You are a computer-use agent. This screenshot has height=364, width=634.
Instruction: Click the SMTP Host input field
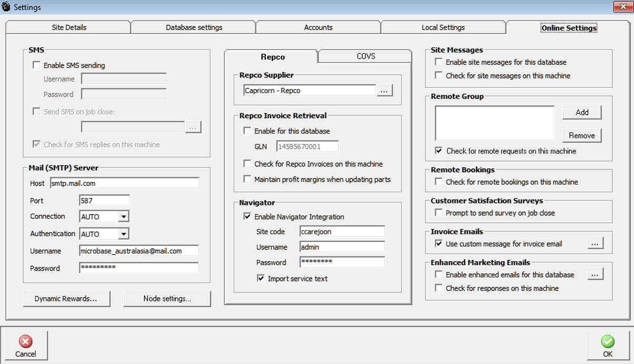tap(125, 183)
